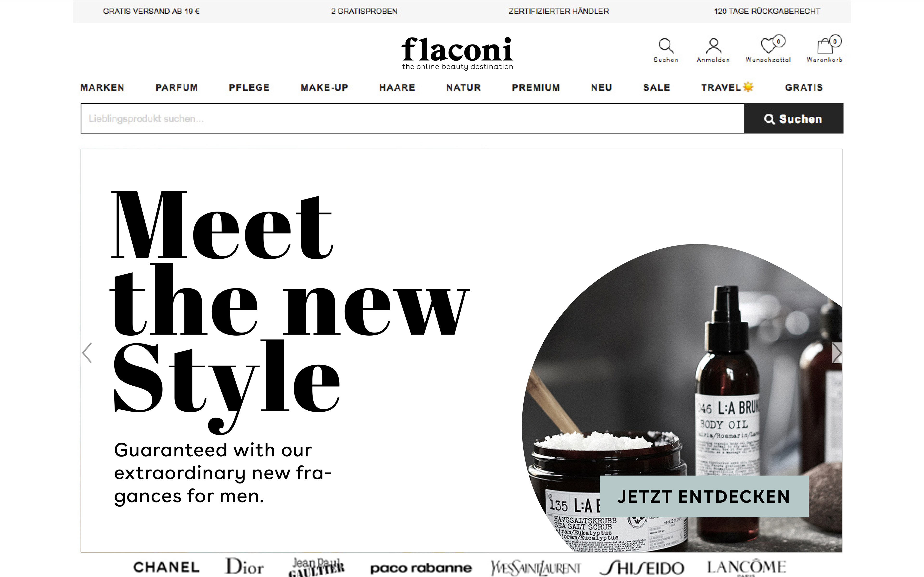Open the TRAVEL menu item
This screenshot has height=577, width=924.
click(x=727, y=87)
